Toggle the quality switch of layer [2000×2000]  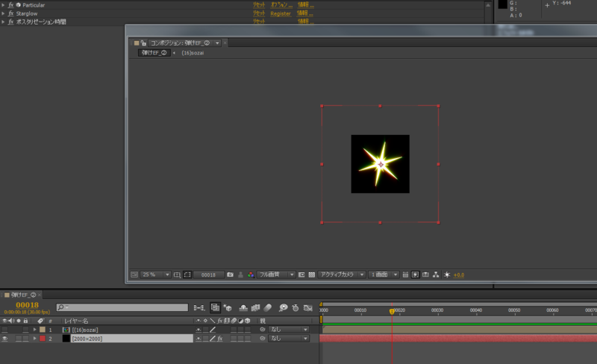[x=213, y=338]
